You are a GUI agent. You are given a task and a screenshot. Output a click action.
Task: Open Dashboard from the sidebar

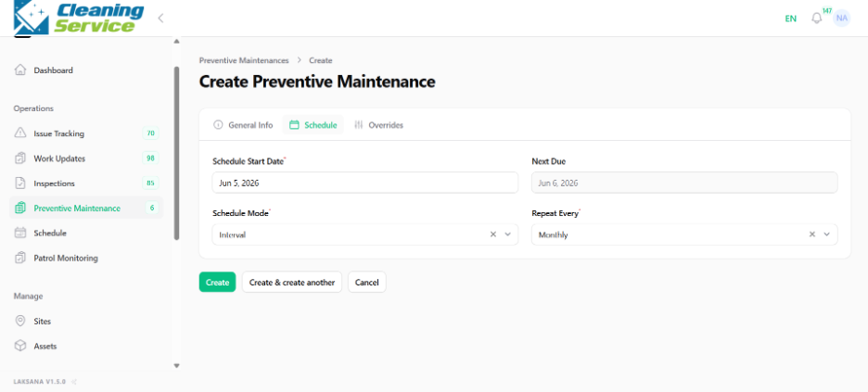86,70
